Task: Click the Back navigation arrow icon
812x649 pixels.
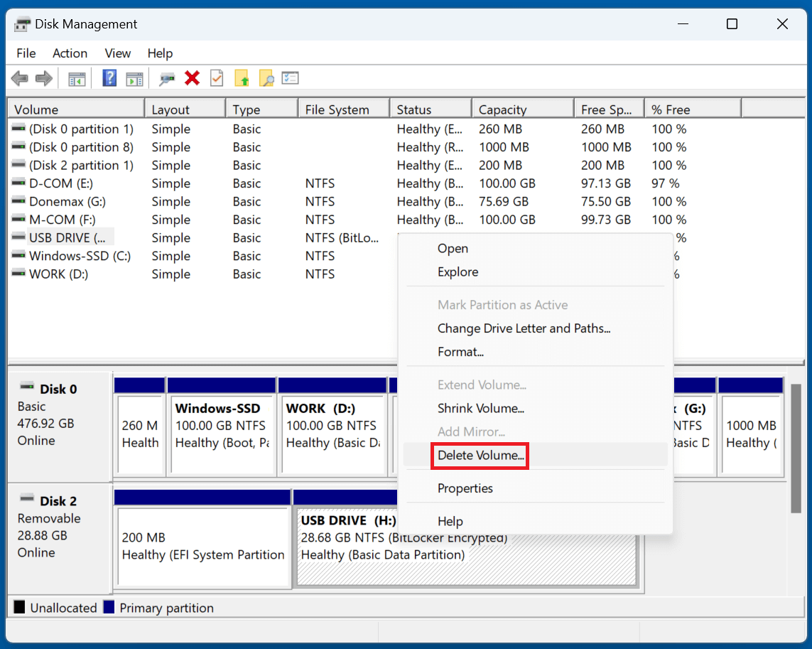Action: click(19, 78)
